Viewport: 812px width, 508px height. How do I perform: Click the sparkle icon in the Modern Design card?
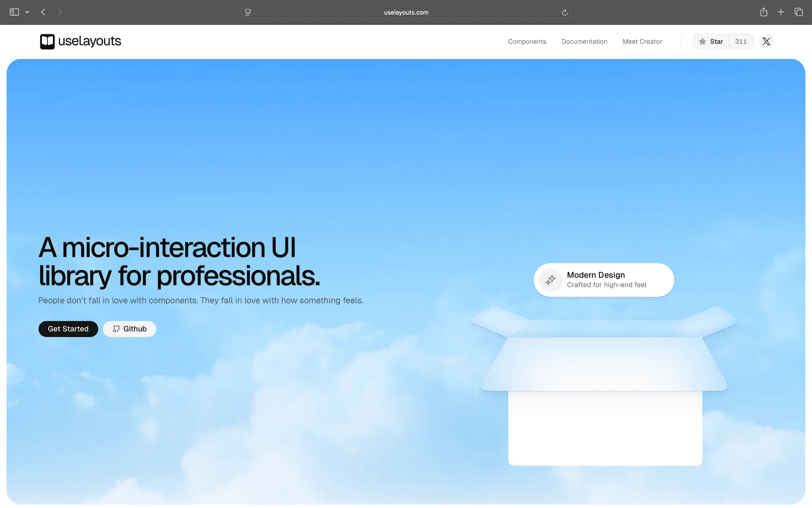pos(550,280)
